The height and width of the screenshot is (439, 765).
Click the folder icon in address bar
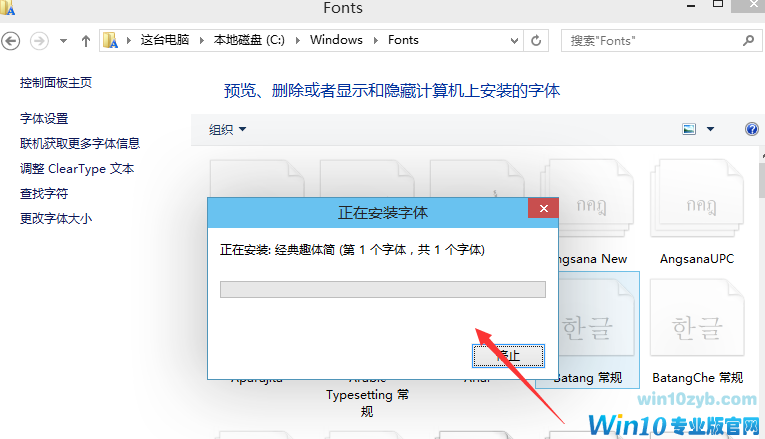(x=113, y=40)
